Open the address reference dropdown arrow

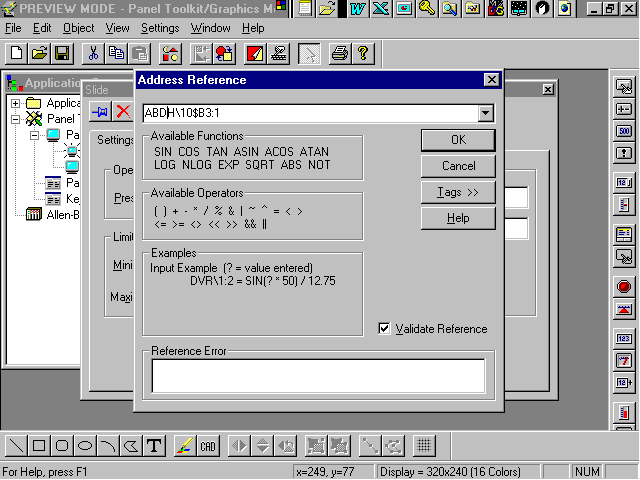pyautogui.click(x=486, y=113)
